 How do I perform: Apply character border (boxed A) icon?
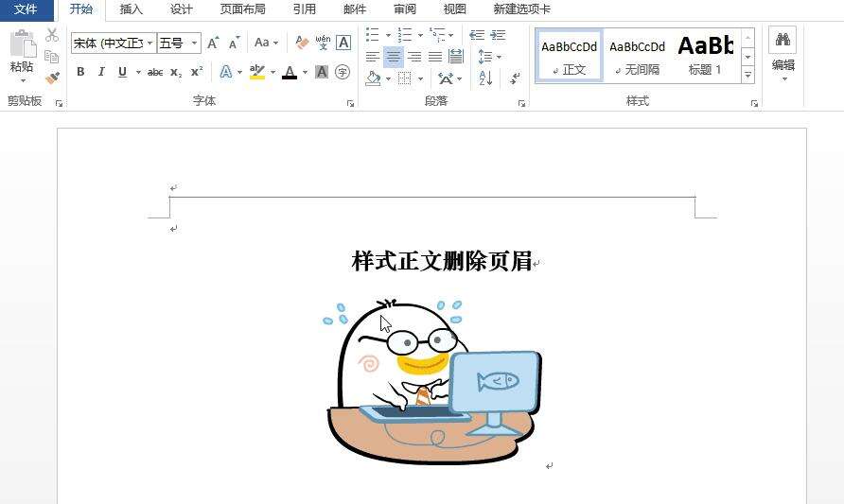(343, 43)
